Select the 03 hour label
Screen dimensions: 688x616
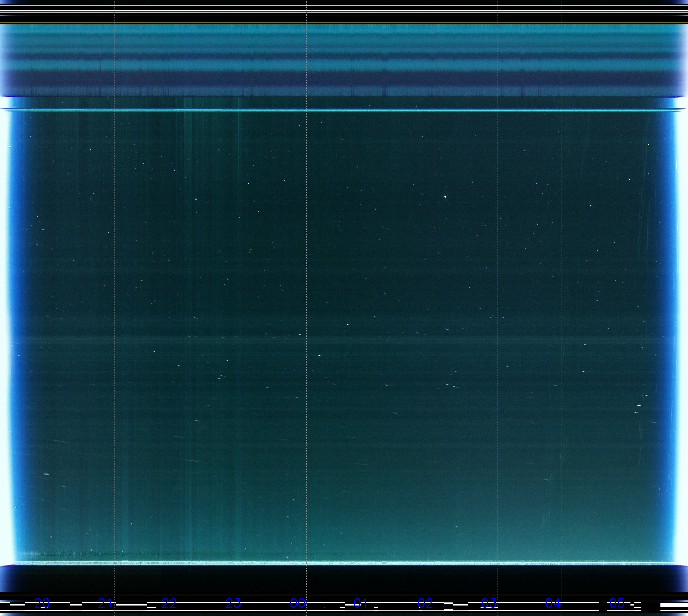point(489,603)
